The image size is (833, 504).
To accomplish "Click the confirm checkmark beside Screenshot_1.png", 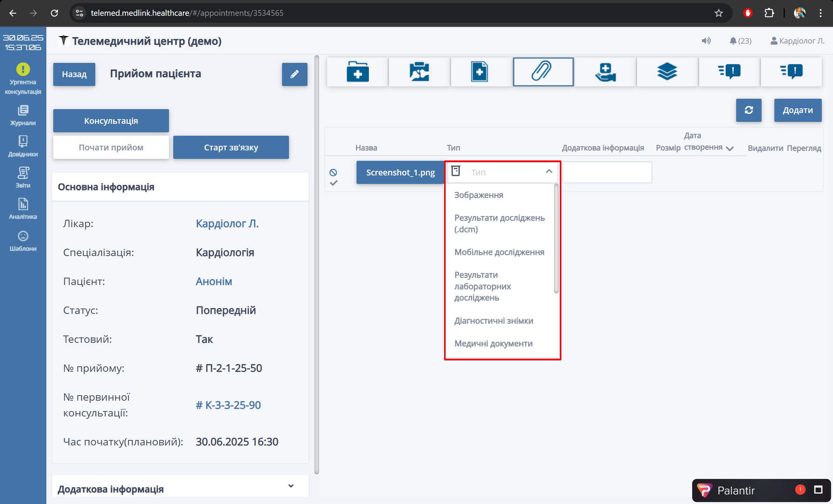I will click(x=334, y=183).
